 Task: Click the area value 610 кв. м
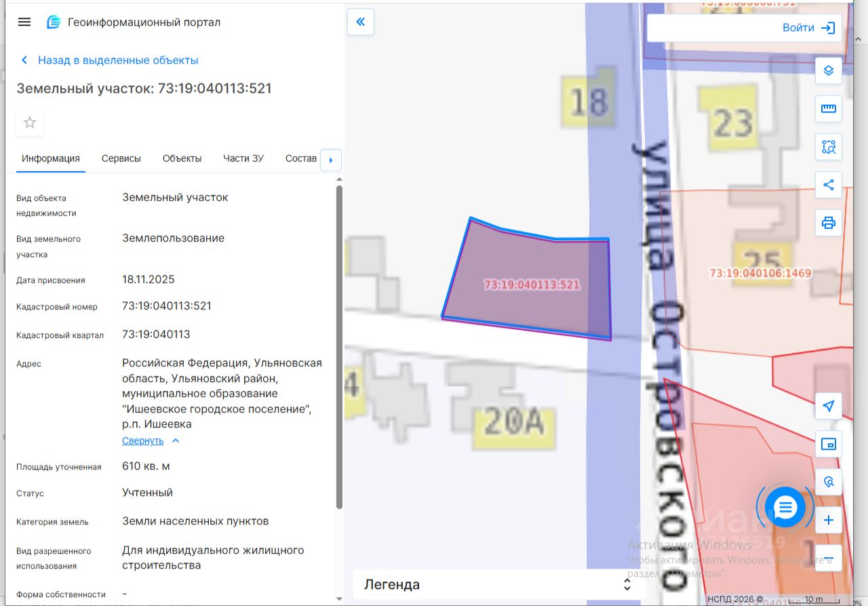[x=146, y=466]
